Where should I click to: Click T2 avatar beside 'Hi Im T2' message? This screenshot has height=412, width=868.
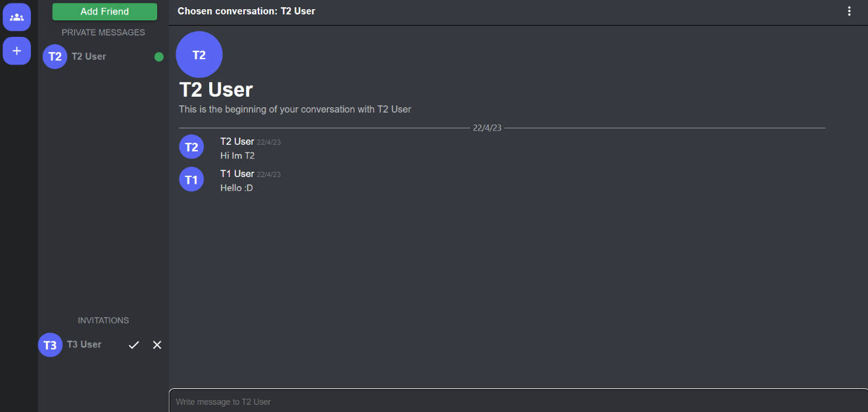coord(191,147)
